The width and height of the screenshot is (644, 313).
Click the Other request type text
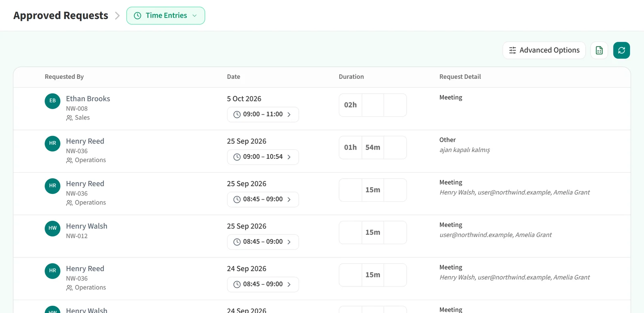[448, 140]
